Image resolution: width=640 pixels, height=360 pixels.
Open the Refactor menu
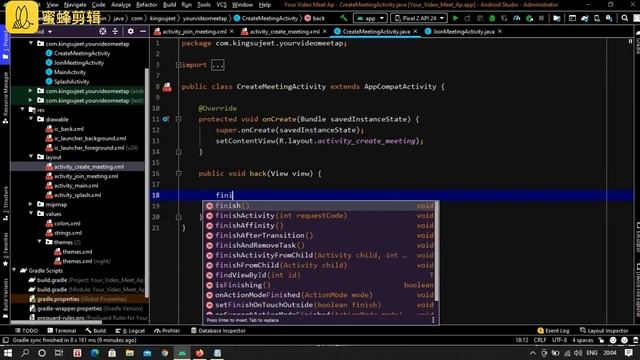147,5
